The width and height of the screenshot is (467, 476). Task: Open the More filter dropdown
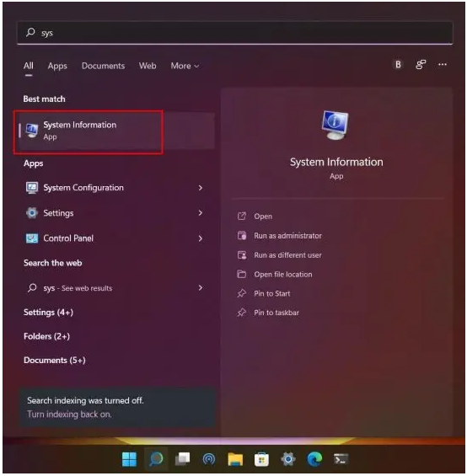pos(185,66)
